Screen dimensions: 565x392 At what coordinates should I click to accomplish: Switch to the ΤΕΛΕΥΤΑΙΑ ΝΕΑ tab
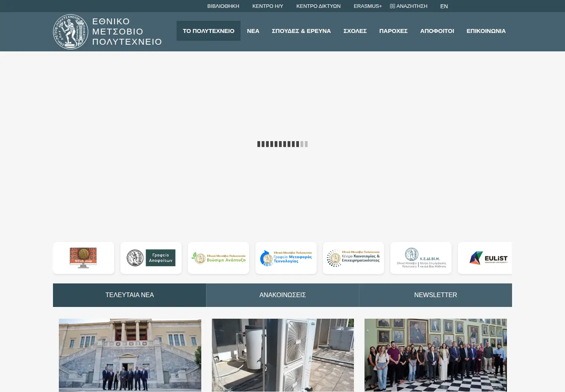point(129,295)
